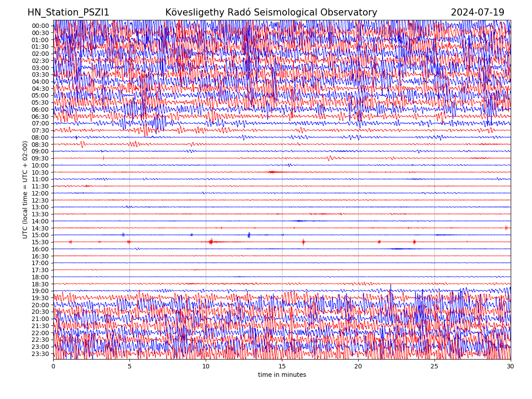Click the 10 tick on the minutes axis

tap(206, 367)
